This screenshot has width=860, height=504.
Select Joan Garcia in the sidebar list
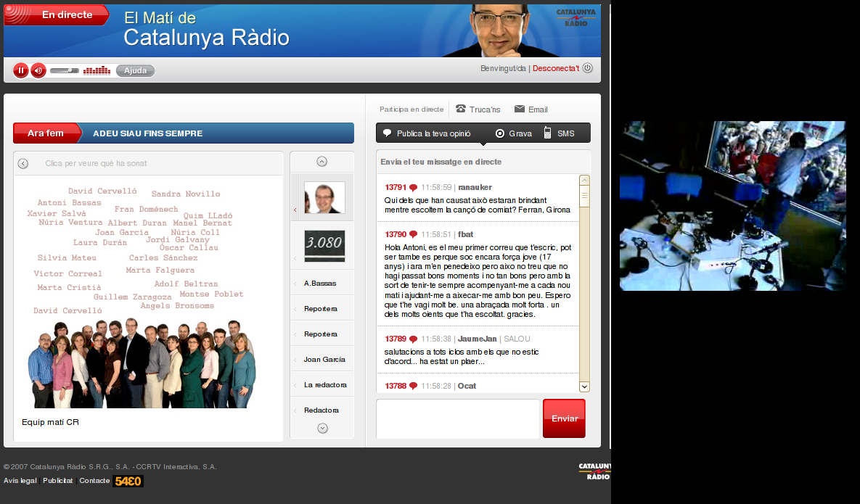[x=324, y=360]
